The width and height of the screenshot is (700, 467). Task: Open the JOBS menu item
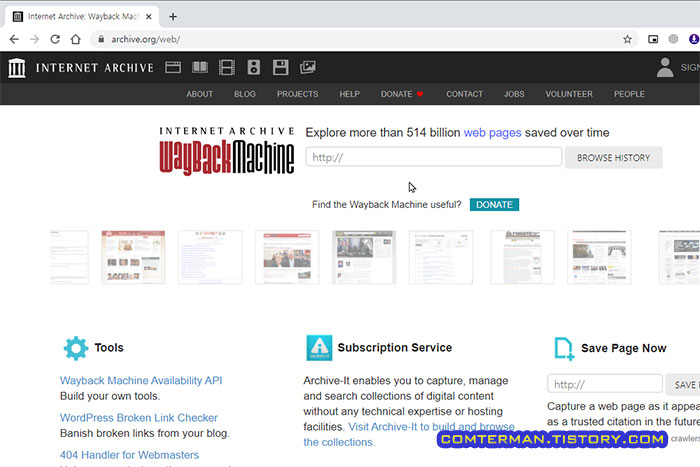[x=514, y=94]
